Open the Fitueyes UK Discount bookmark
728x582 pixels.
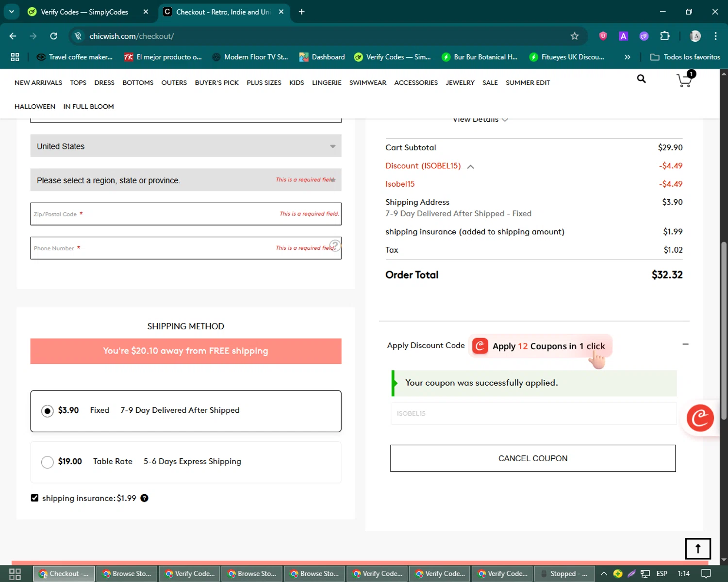tap(567, 57)
